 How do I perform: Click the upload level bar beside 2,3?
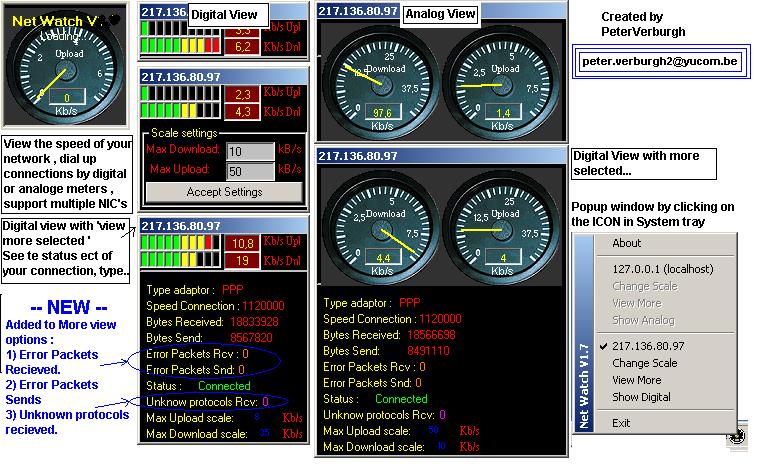pos(180,93)
